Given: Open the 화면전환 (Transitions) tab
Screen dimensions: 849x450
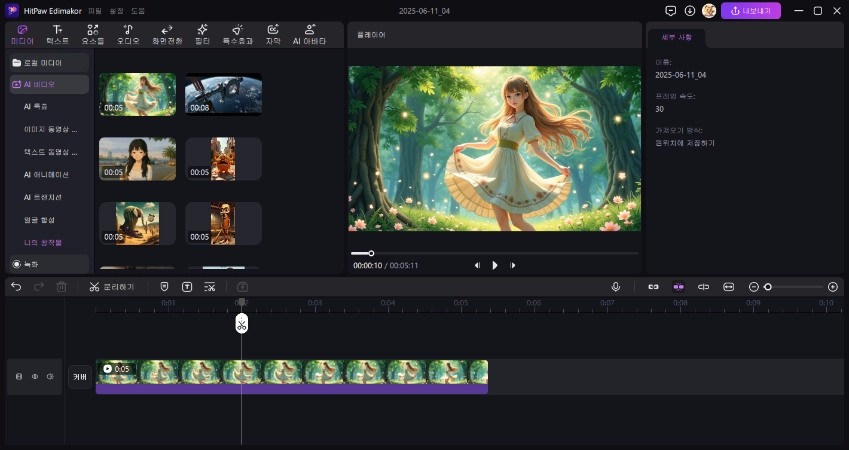Looking at the screenshot, I should coord(167,35).
